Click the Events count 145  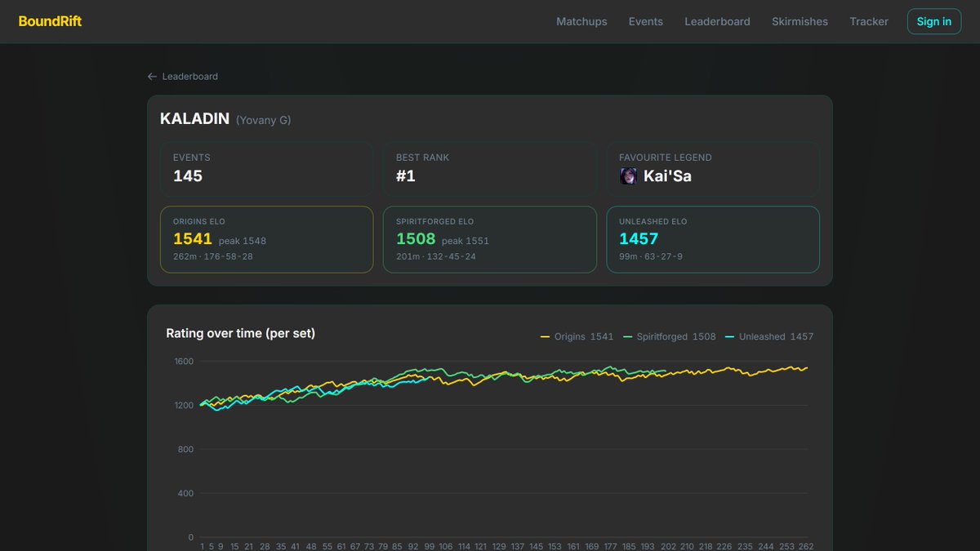coord(188,176)
